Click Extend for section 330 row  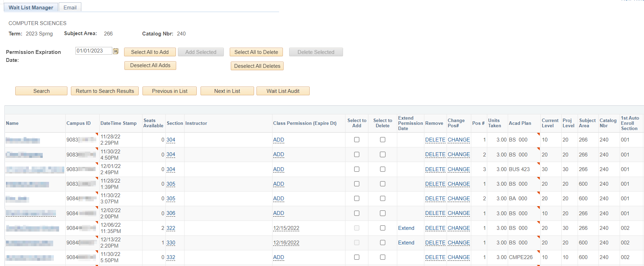406,243
